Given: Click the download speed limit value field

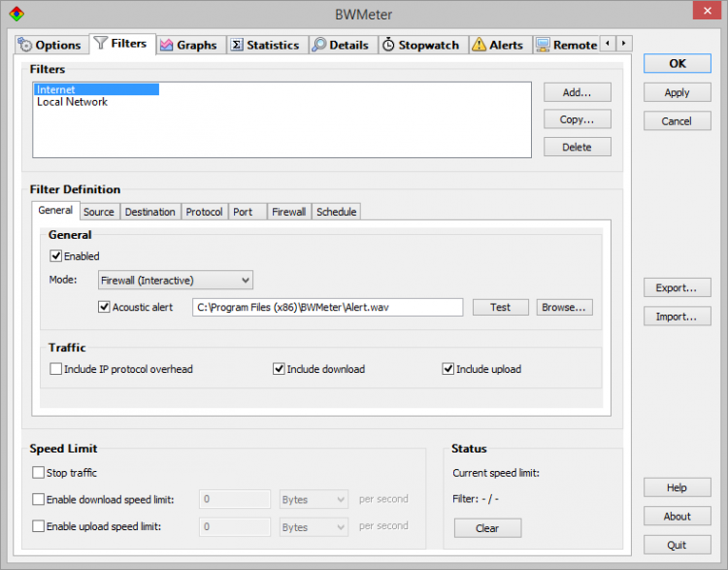Looking at the screenshot, I should (x=235, y=499).
